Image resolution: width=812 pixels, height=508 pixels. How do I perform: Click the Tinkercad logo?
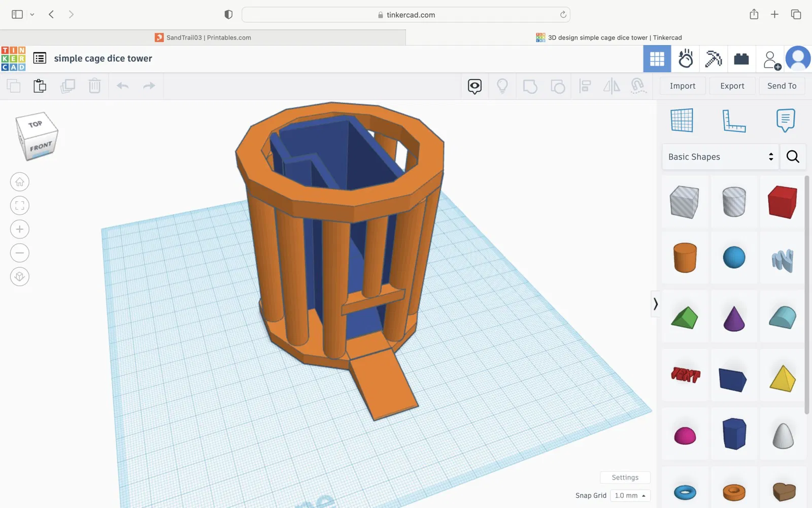click(13, 58)
